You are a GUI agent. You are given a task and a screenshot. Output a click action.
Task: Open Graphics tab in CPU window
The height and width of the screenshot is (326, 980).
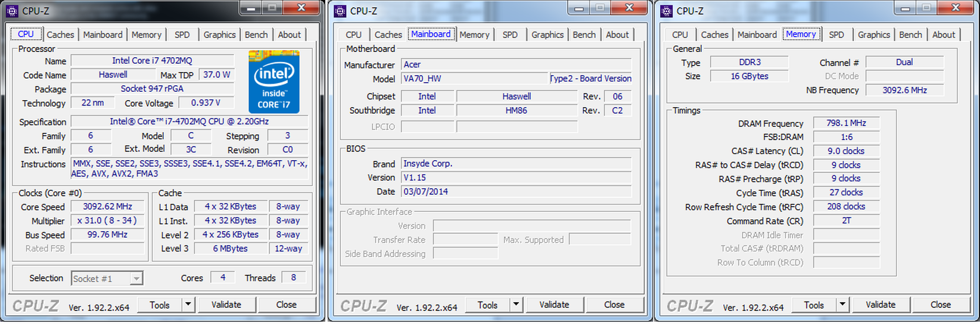tap(219, 35)
